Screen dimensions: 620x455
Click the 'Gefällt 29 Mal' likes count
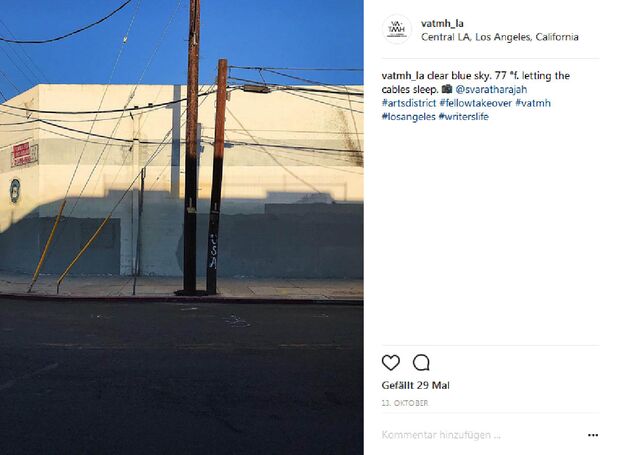416,385
